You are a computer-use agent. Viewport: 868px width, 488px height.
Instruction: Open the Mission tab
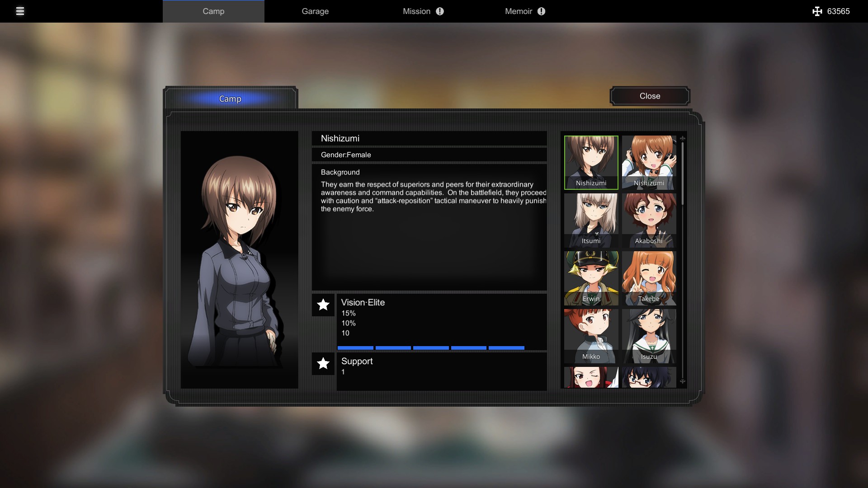(x=416, y=11)
